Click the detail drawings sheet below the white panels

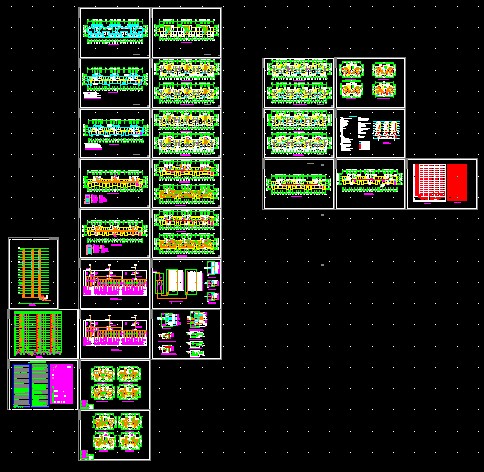click(187, 334)
